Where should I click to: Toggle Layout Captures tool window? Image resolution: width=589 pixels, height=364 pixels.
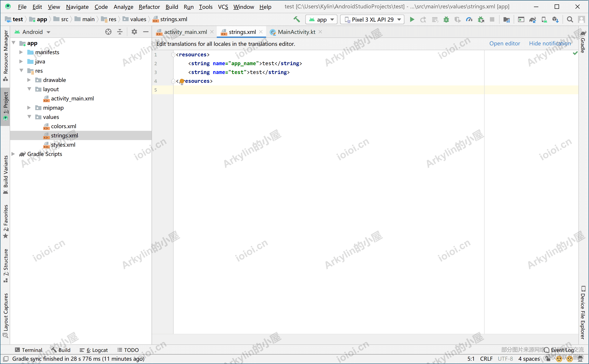click(6, 315)
